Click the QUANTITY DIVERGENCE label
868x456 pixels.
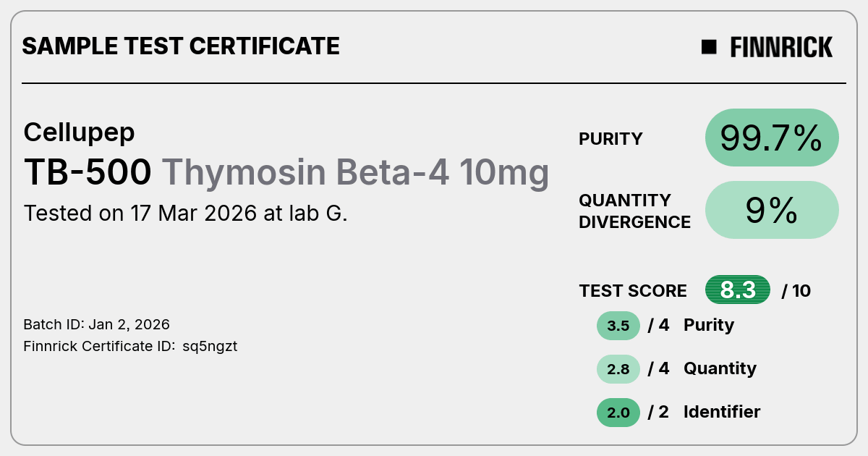634,211
